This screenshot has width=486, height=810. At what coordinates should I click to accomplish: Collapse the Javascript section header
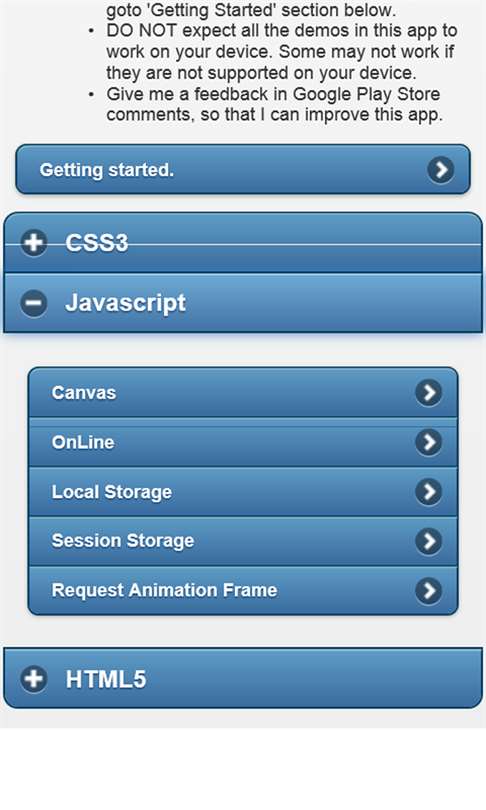pyautogui.click(x=243, y=303)
